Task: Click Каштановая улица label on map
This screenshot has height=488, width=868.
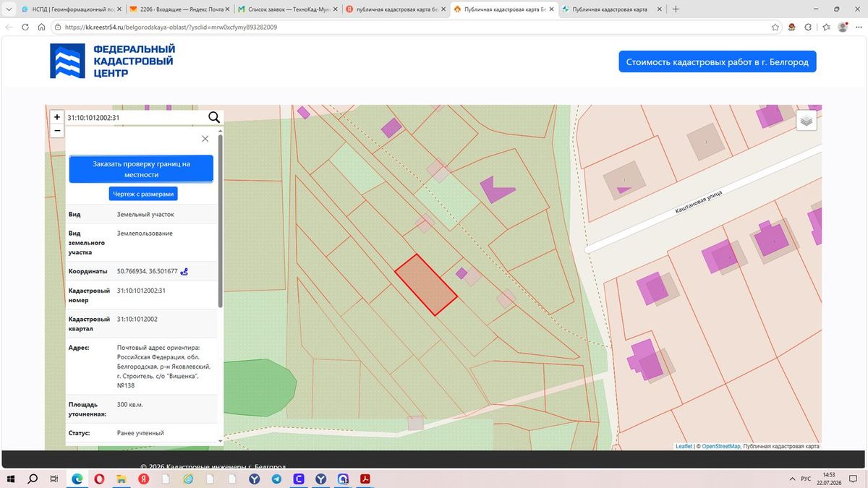Action: point(699,203)
